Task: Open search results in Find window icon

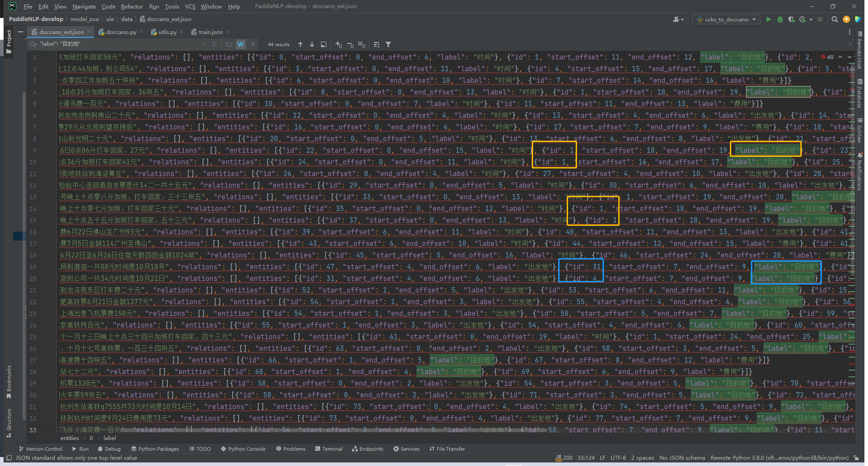Action: point(324,44)
